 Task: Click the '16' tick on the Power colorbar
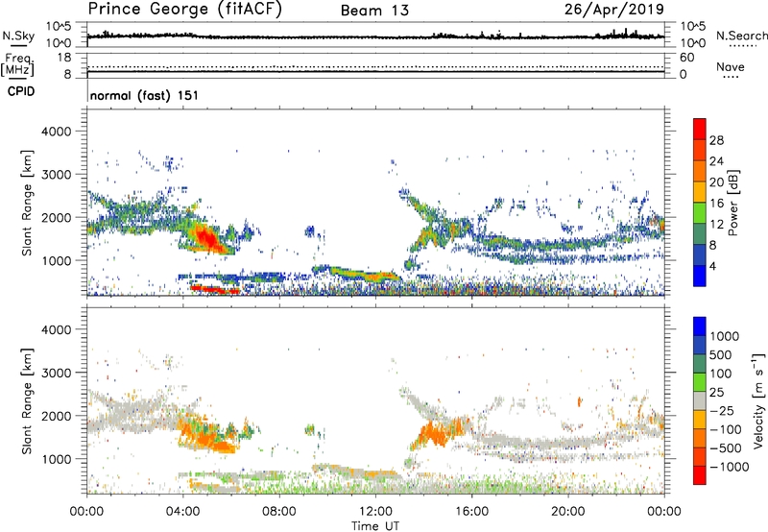click(x=716, y=204)
